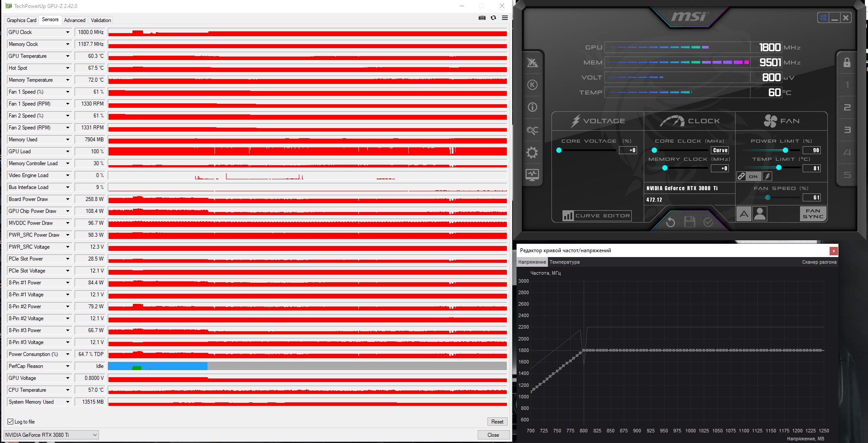The image size is (868, 443).
Task: Select Afterburner profile slot 3
Action: coord(847,130)
